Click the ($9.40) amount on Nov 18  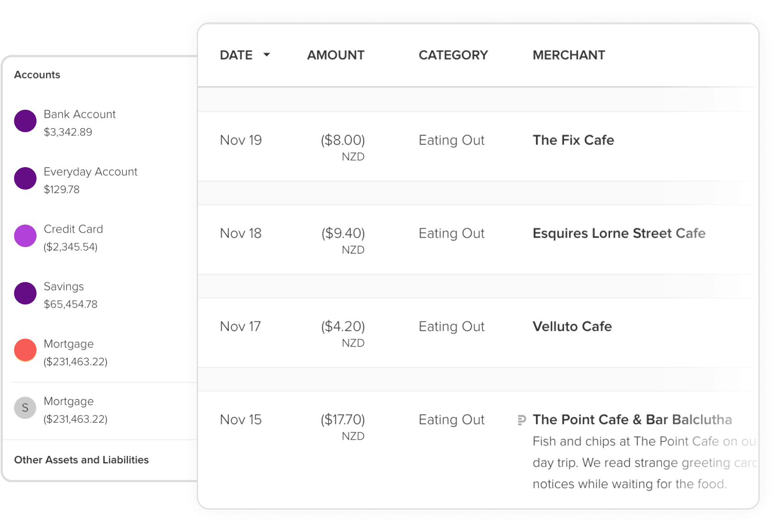tap(343, 233)
